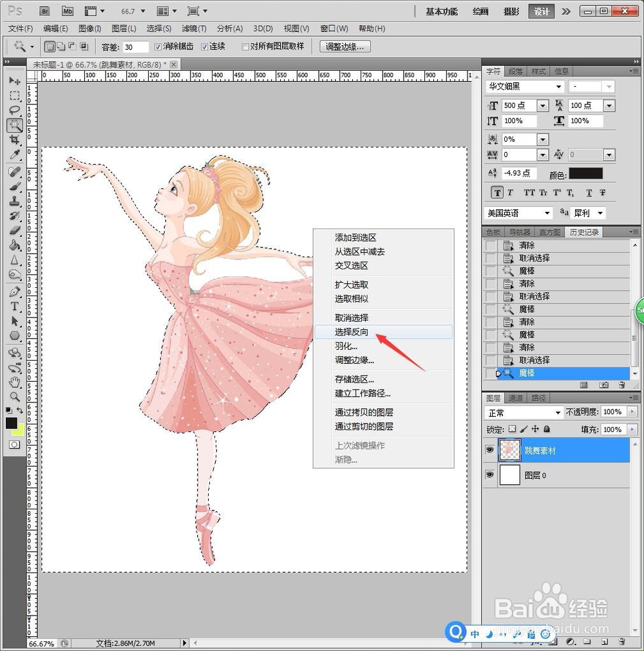Open font size dropdown 500 点
Screen dimensions: 644x651
coord(543,106)
